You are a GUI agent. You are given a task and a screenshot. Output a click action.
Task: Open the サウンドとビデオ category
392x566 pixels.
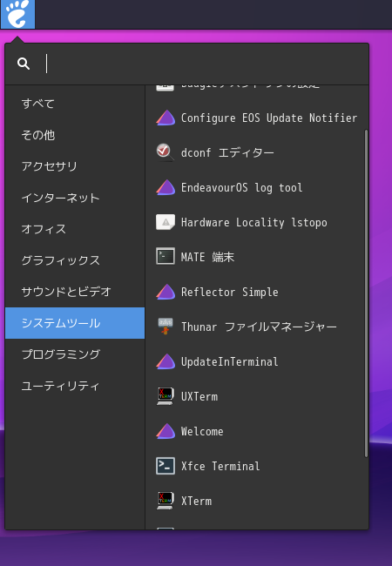[x=75, y=292]
